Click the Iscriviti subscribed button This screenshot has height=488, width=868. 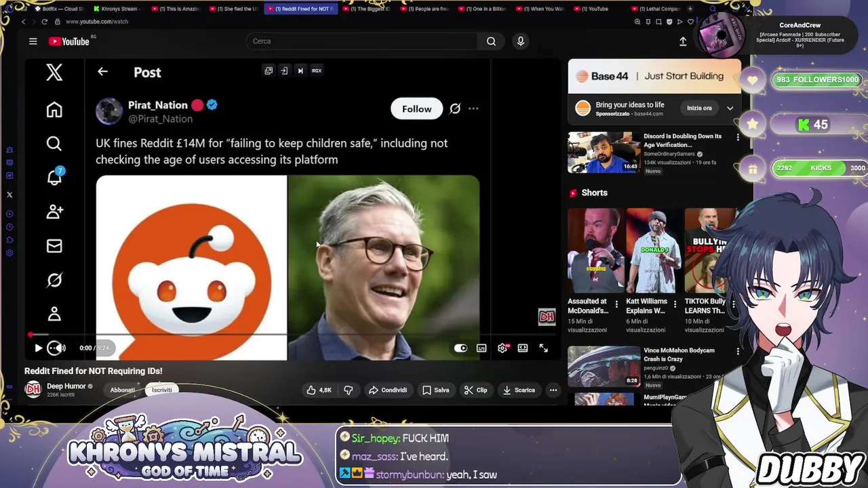[161, 390]
